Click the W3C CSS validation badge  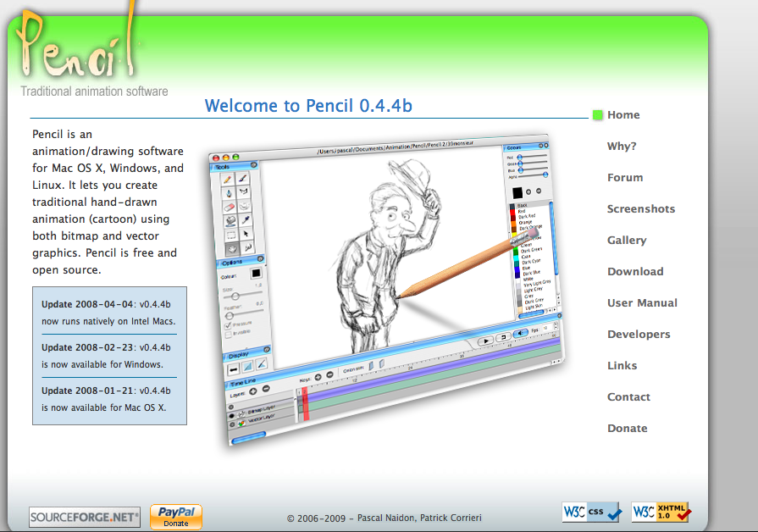[x=591, y=512]
